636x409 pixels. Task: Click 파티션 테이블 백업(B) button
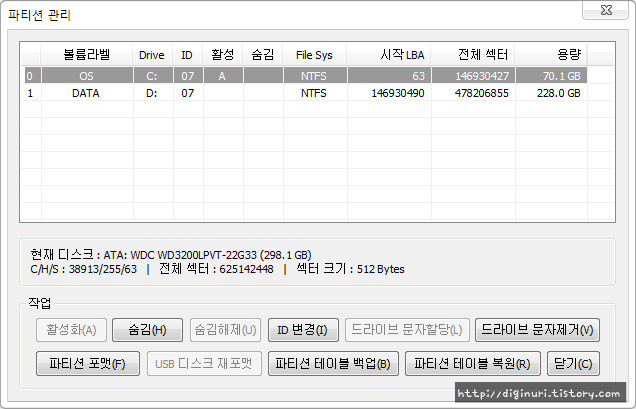(333, 364)
